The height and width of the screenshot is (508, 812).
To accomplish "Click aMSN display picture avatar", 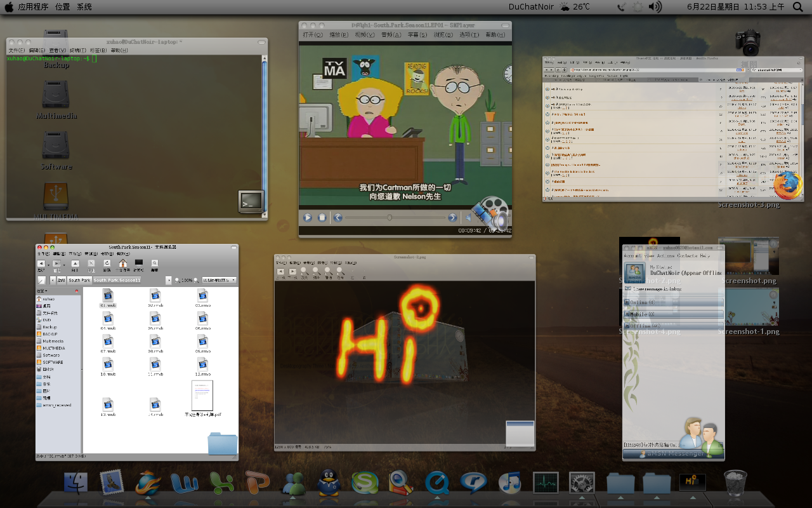I will 635,273.
